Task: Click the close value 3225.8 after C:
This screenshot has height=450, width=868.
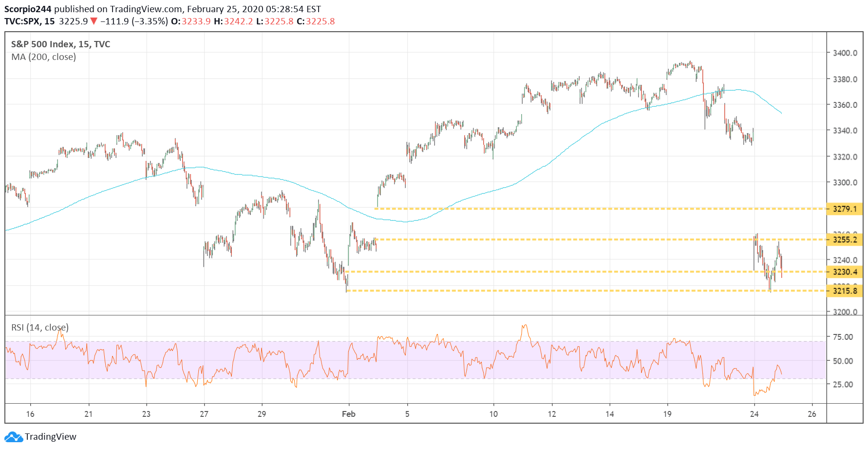Action: coord(321,21)
